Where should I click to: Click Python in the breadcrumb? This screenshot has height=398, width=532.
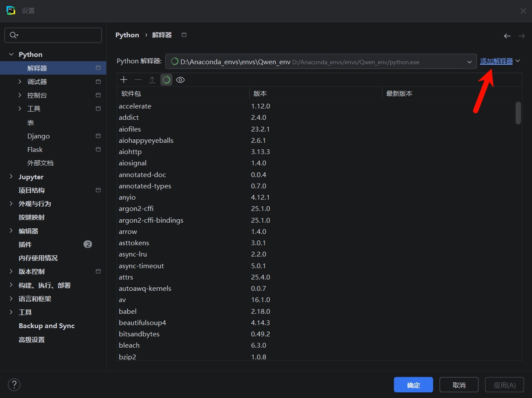127,35
